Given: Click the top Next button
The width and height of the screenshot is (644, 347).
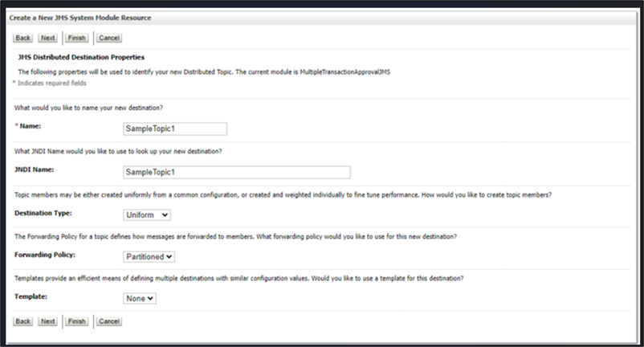Looking at the screenshot, I should coord(48,38).
